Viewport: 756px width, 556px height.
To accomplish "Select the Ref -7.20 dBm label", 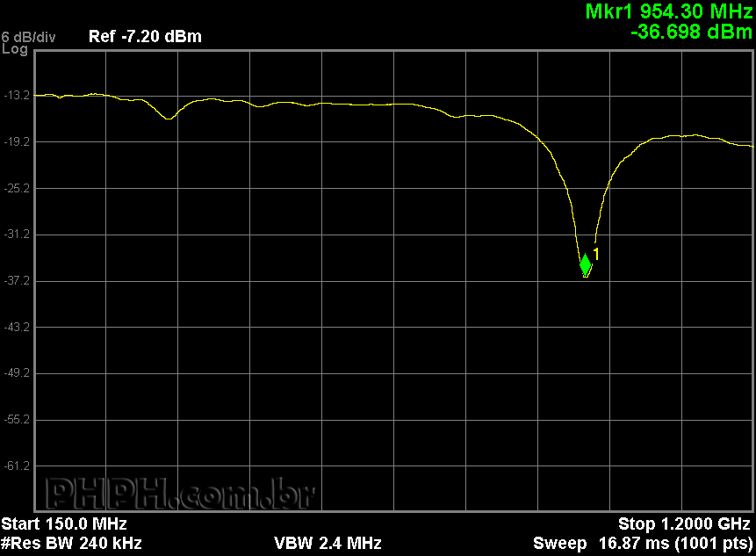I will pyautogui.click(x=145, y=36).
